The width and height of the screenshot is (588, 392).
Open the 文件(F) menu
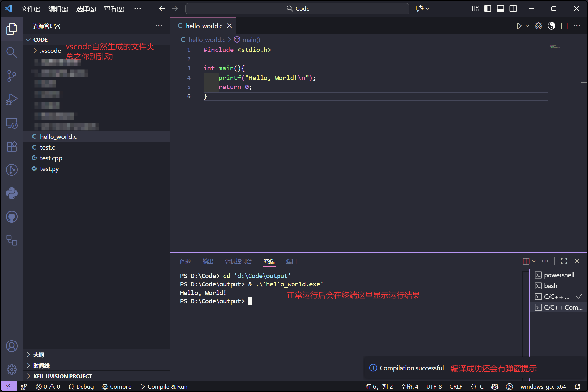click(x=31, y=9)
